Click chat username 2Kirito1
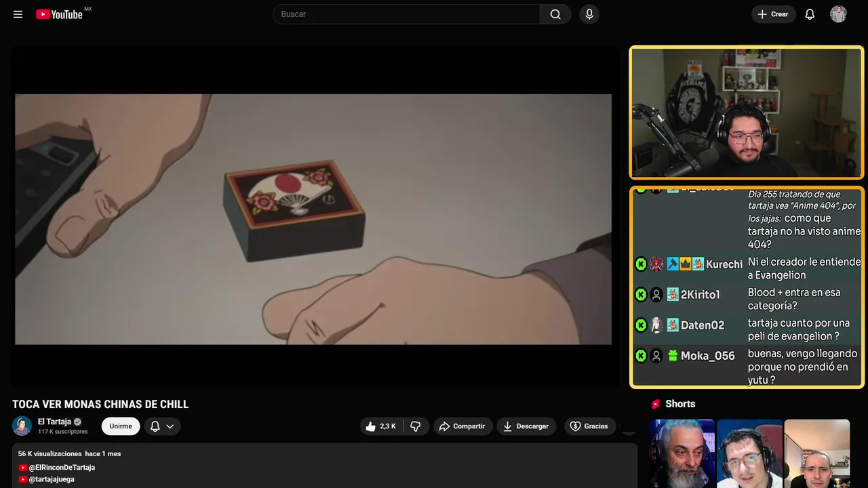 700,295
